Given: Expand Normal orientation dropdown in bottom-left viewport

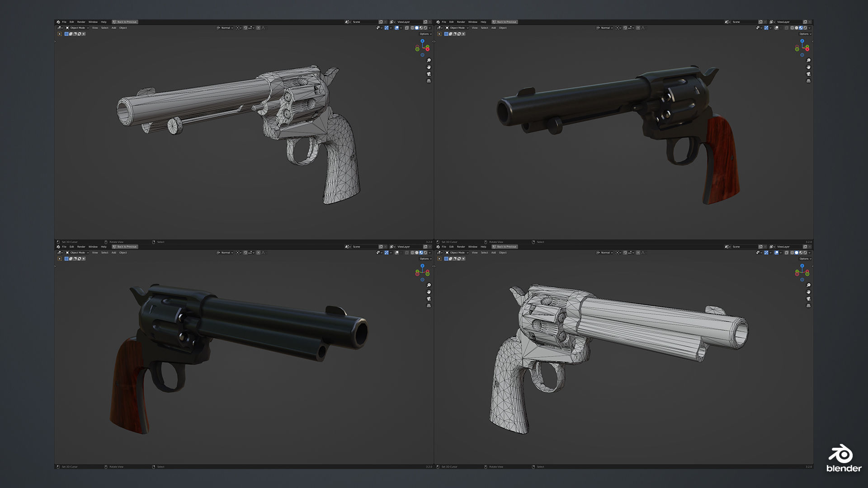Looking at the screenshot, I should click(225, 253).
